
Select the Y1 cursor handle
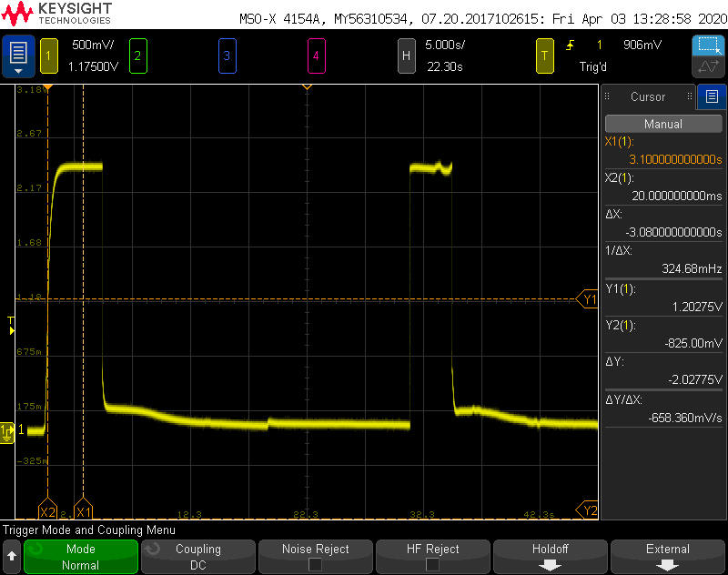(x=587, y=299)
